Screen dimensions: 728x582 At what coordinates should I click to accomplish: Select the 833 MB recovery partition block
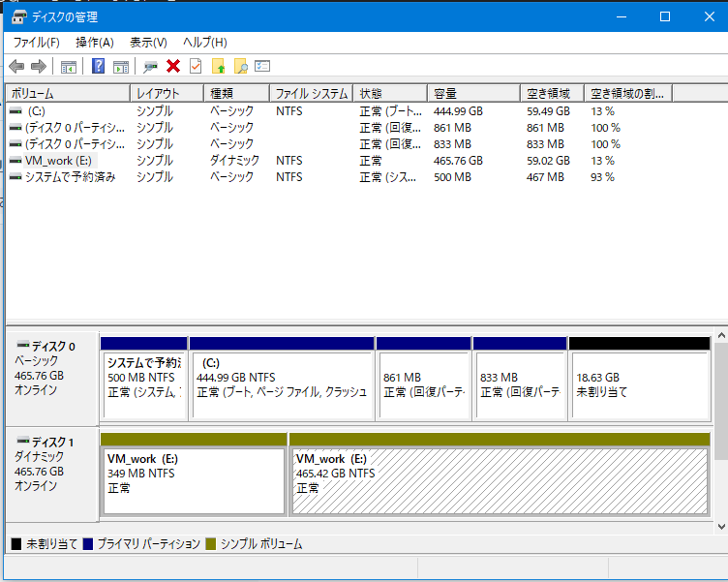pyautogui.click(x=520, y=379)
